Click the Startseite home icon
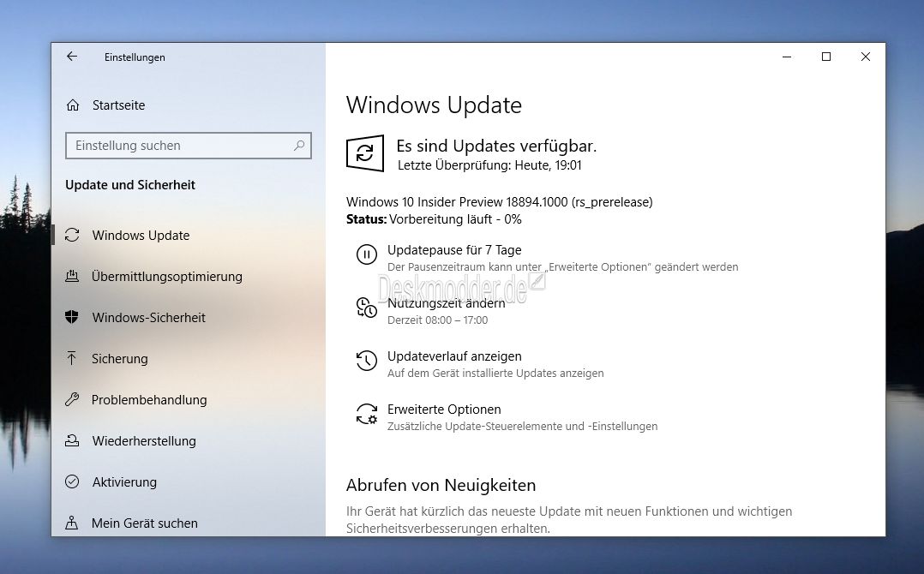 (x=73, y=105)
